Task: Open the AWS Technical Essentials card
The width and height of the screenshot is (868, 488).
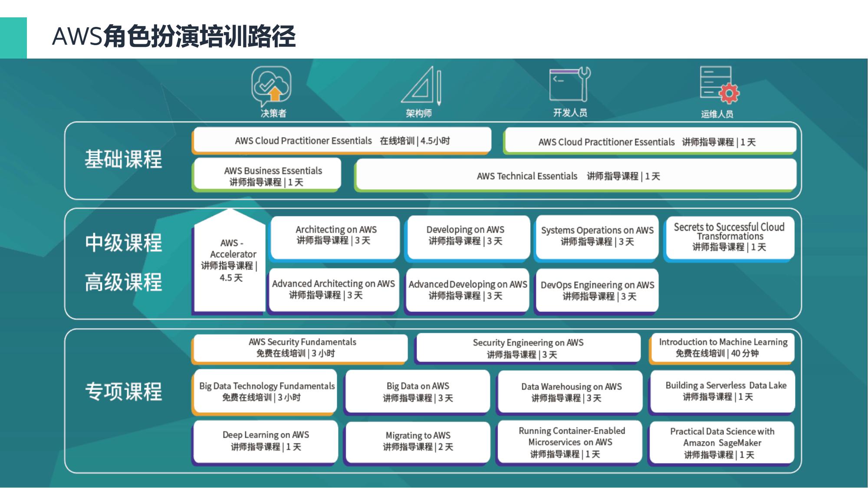Action: (x=575, y=175)
